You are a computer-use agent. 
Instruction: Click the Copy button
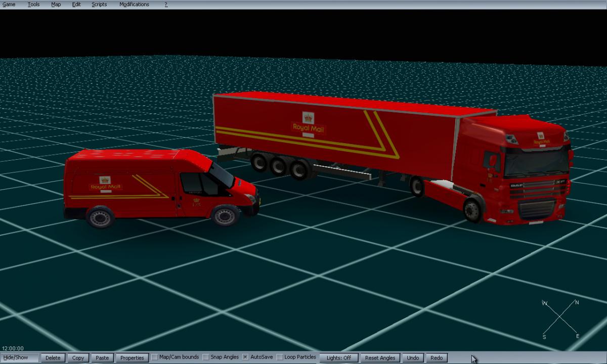coord(78,358)
